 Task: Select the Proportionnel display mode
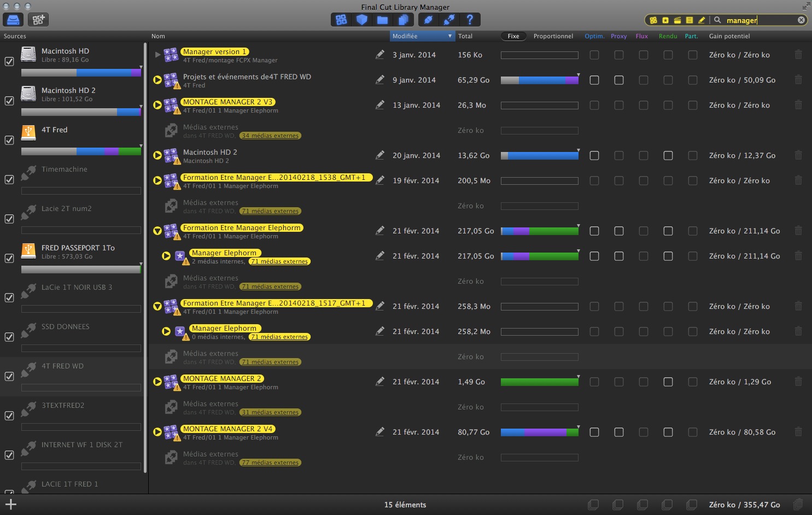pos(553,36)
